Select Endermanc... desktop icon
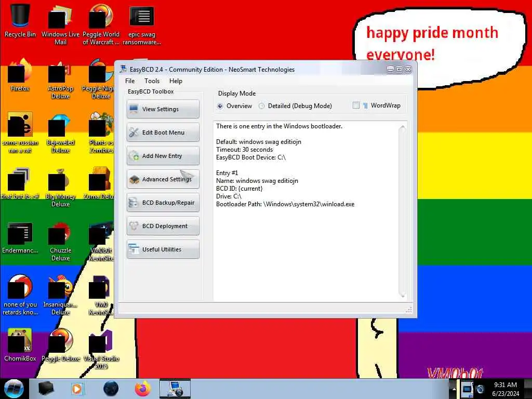 tap(20, 237)
